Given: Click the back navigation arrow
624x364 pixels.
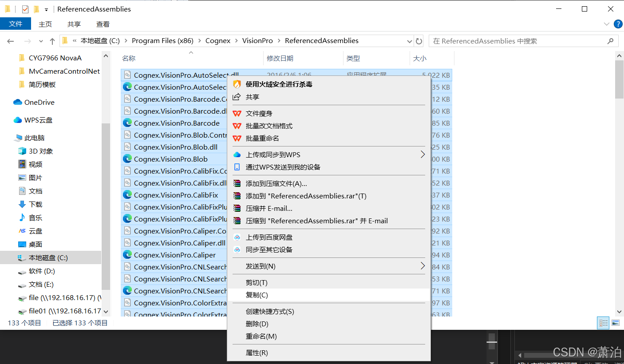Looking at the screenshot, I should click(x=11, y=41).
